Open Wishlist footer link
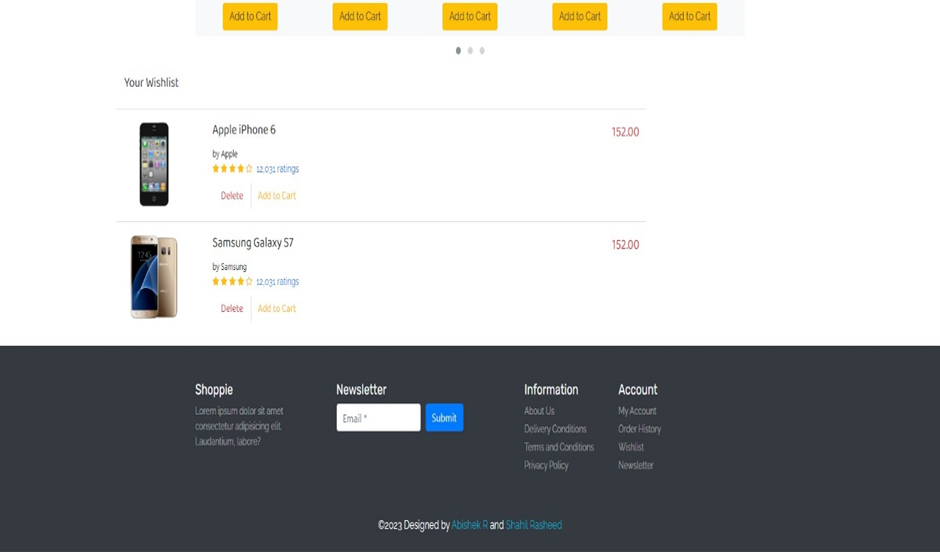This screenshot has width=940, height=552. tap(631, 447)
